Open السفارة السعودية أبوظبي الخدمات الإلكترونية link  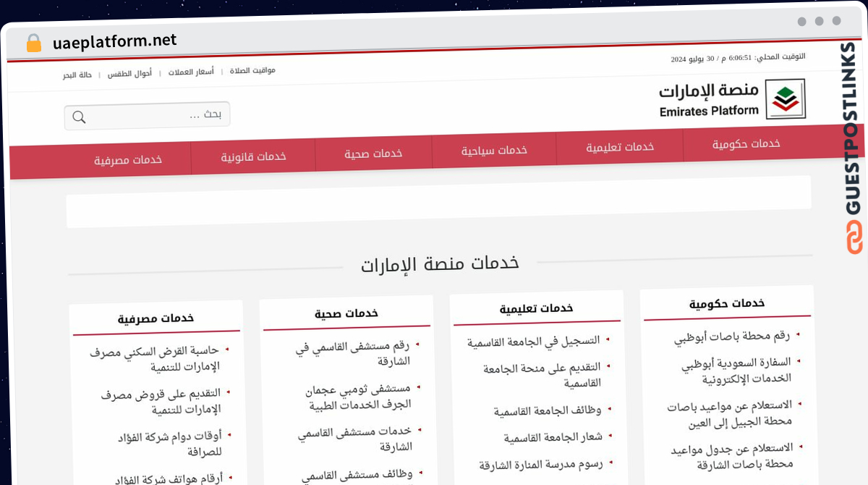point(736,370)
